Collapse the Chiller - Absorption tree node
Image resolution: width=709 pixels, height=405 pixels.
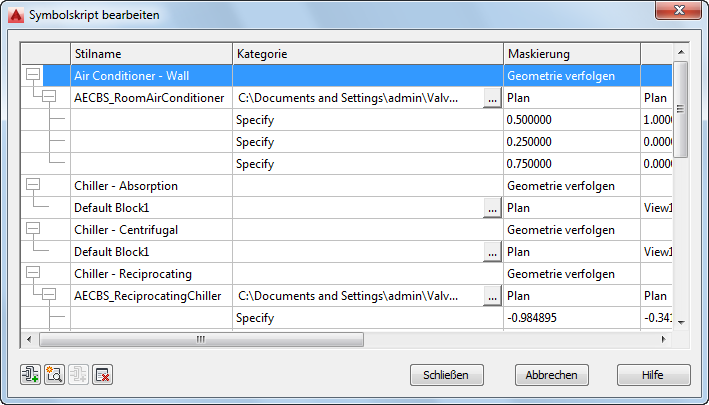[x=33, y=185]
